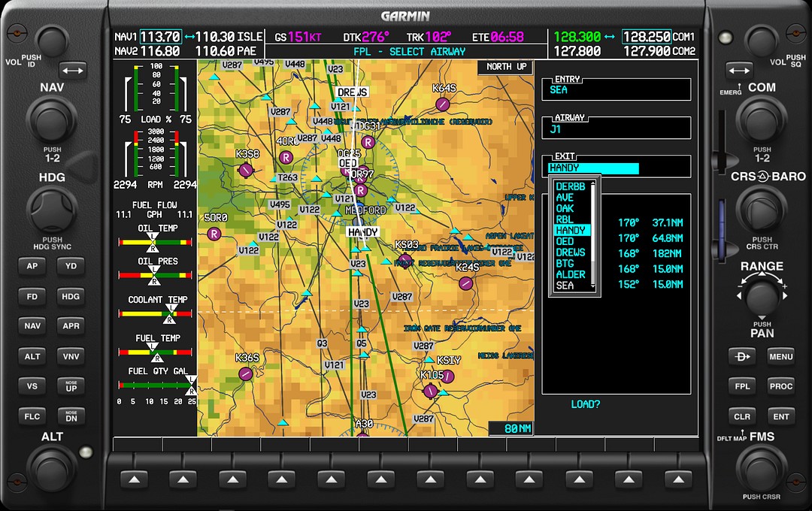Toggle the YD yaw damper button
This screenshot has height=511, width=812.
(x=71, y=266)
